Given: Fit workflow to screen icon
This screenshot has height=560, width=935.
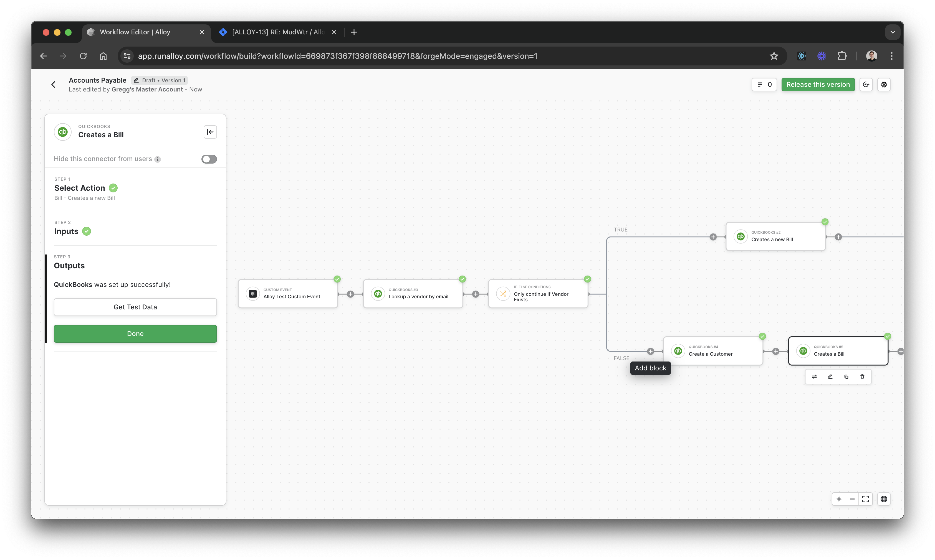Looking at the screenshot, I should pos(866,499).
